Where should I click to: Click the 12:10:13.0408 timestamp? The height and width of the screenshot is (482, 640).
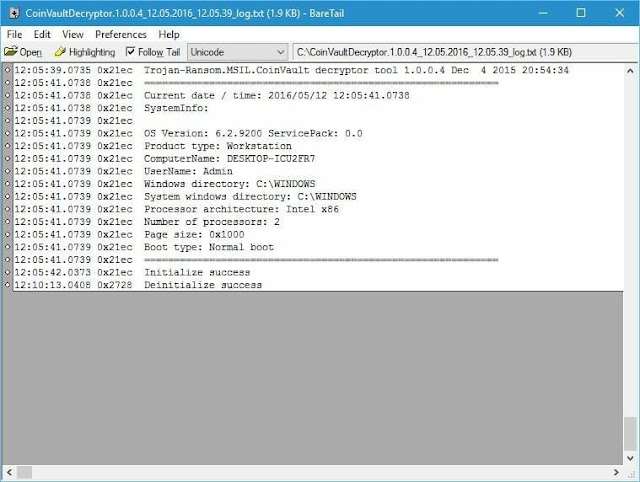point(53,285)
